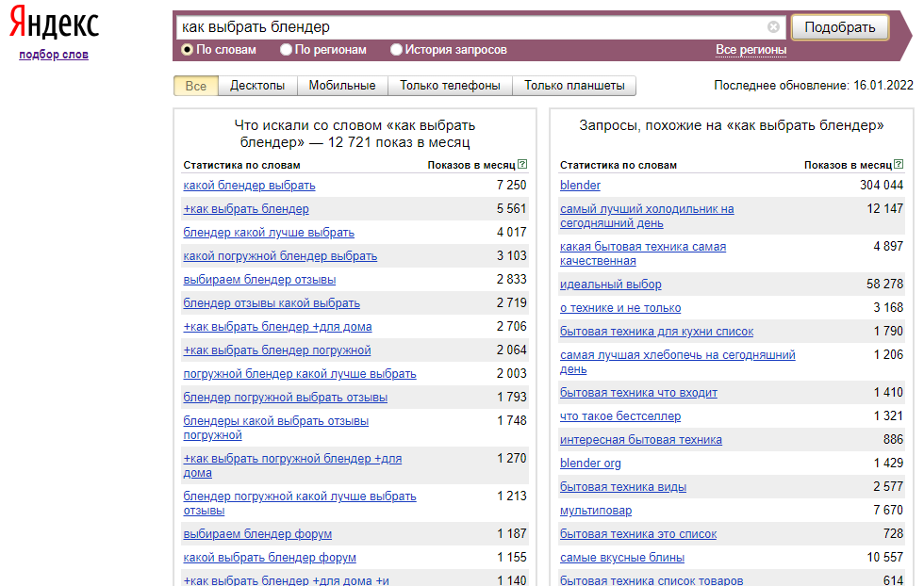
Task: Open query интересная бытовая техника
Action: click(641, 440)
